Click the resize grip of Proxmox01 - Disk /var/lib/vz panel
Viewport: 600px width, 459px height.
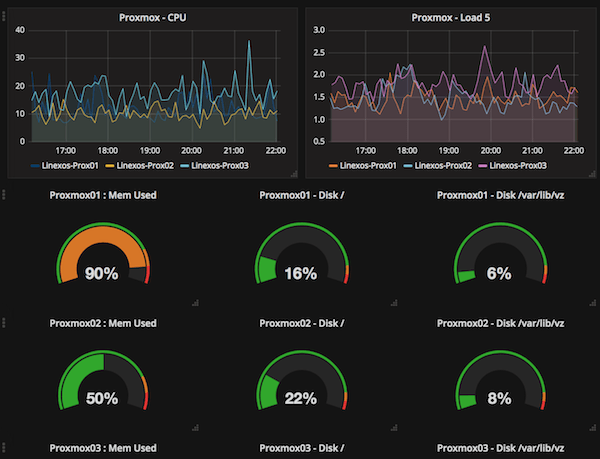coord(593,303)
